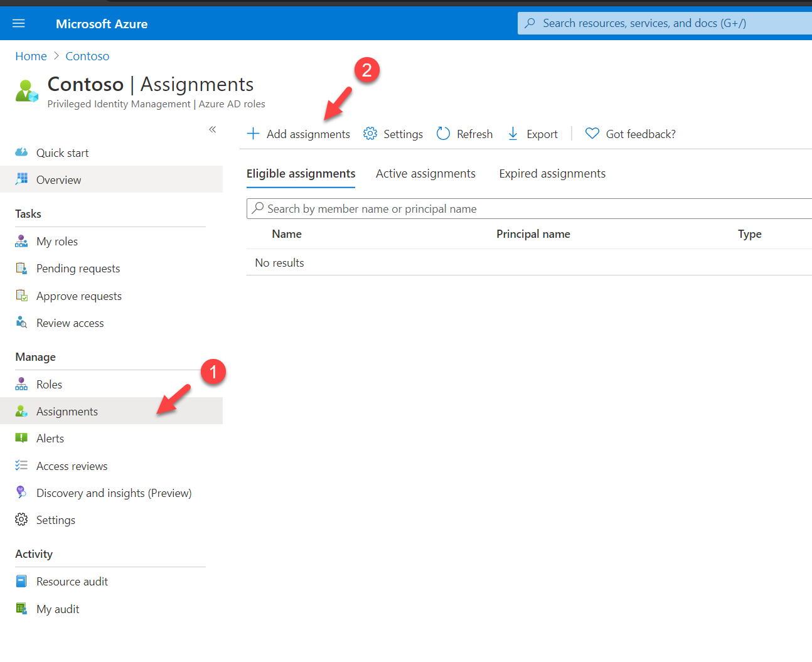Click the My audit icon
This screenshot has width=812, height=662.
[21, 609]
